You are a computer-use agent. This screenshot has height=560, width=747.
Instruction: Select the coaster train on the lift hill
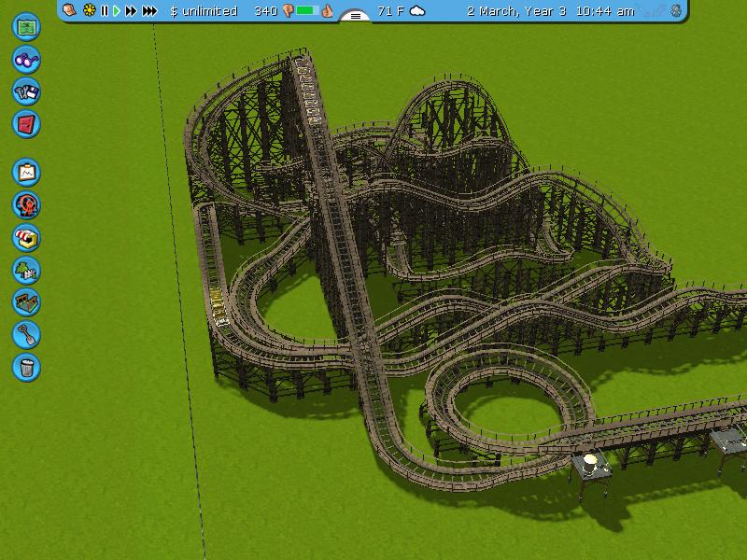pyautogui.click(x=308, y=91)
